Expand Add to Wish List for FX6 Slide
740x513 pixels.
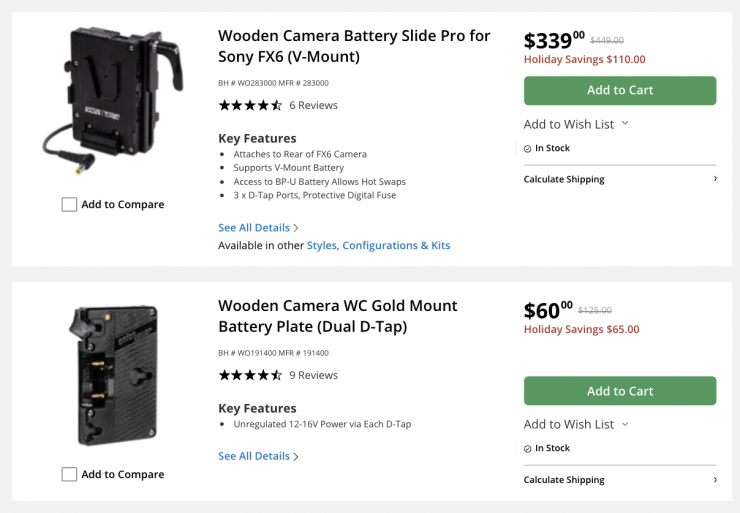576,124
